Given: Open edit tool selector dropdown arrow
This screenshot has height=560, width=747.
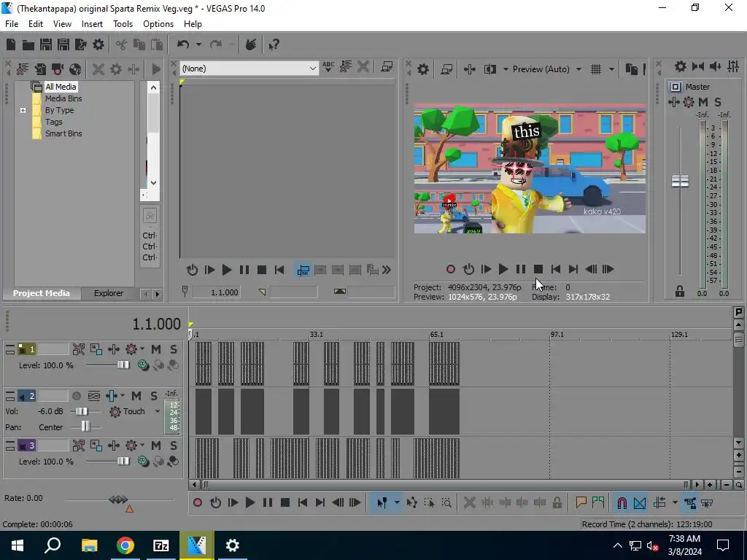Looking at the screenshot, I should [x=397, y=503].
